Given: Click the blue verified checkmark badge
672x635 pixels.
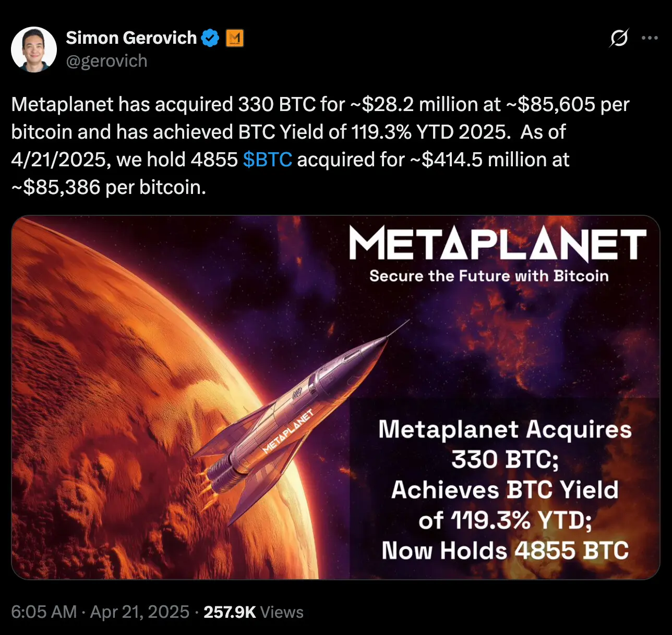Looking at the screenshot, I should (210, 38).
